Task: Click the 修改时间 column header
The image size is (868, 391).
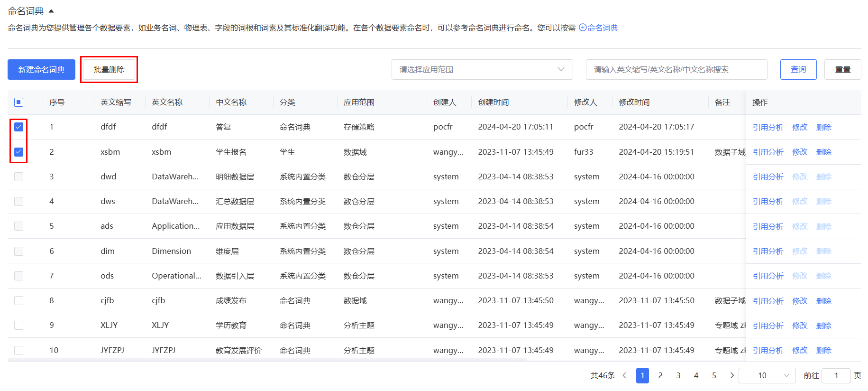Action: point(634,102)
